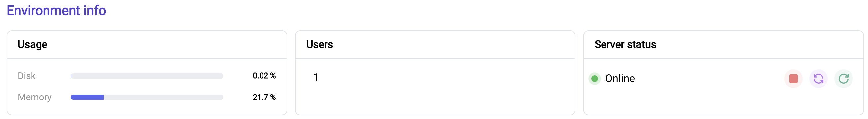Screen dimensions: 868x119
Task: Click the Memory label
Action: 35,98
